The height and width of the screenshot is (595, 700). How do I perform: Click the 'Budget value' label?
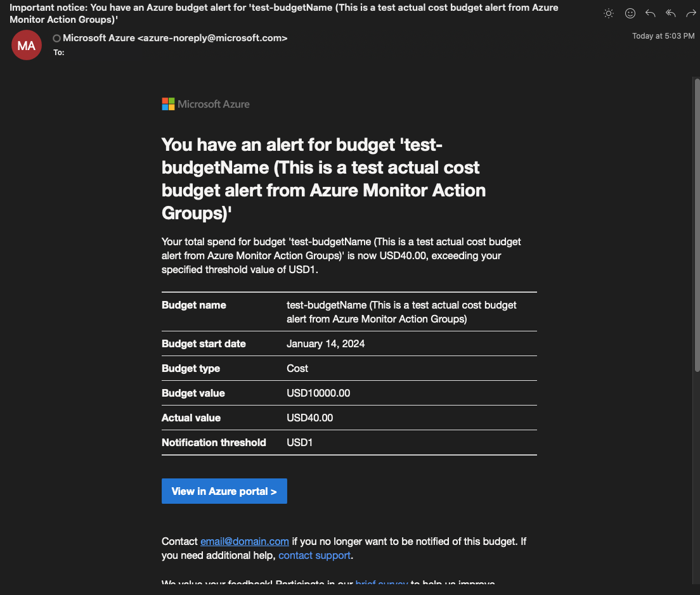[x=193, y=393]
